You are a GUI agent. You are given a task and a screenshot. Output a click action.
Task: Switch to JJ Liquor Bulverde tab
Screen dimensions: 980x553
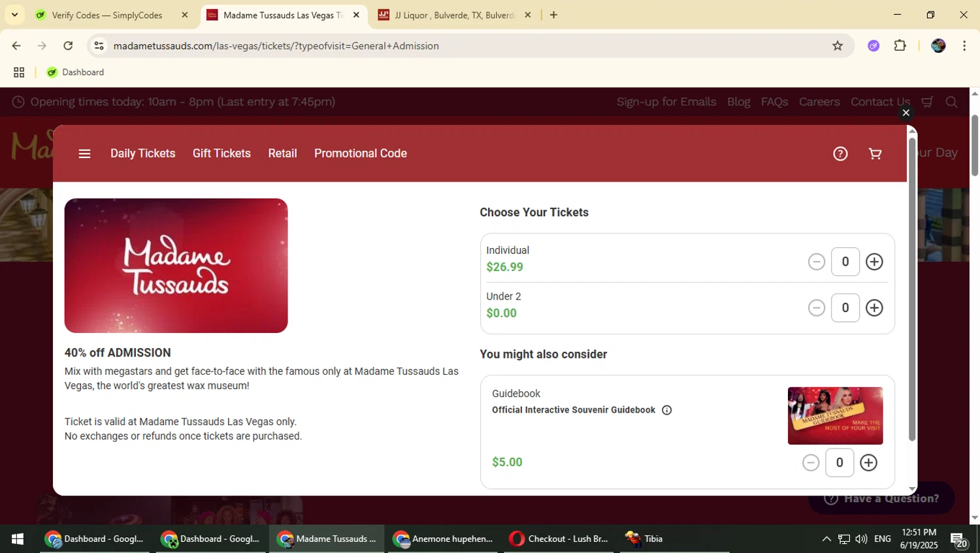click(455, 15)
